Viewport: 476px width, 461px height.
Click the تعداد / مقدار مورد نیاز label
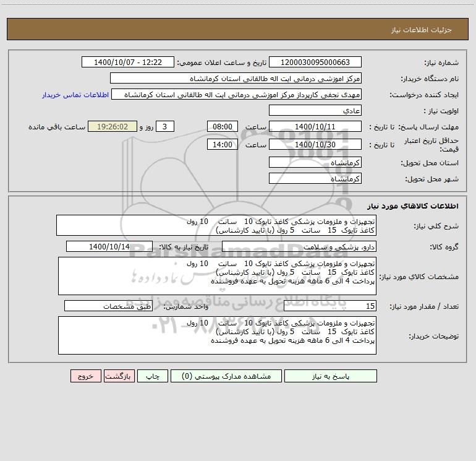click(424, 307)
